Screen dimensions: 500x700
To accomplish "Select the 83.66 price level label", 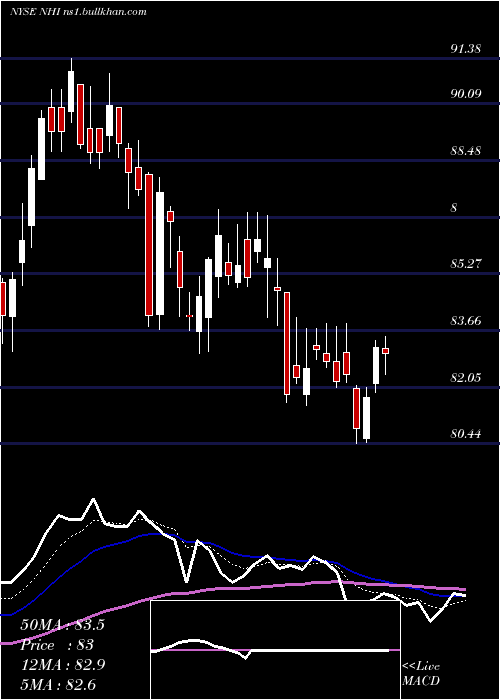I will 466,321.
